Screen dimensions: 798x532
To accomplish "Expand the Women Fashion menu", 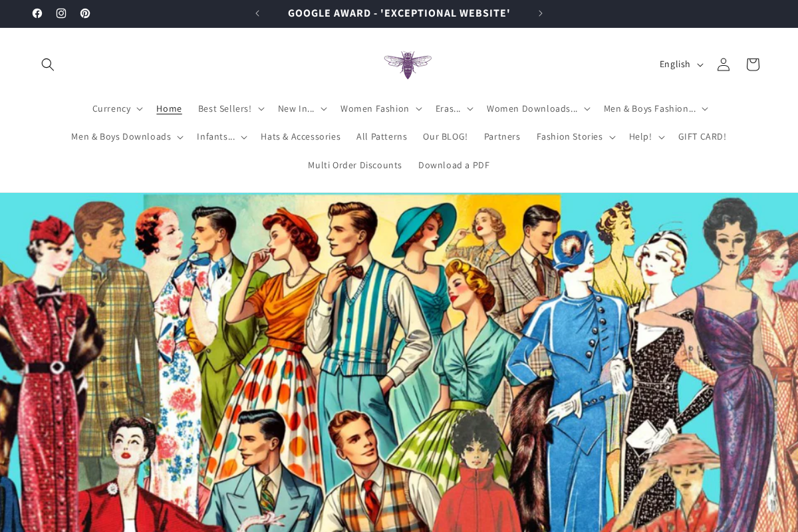I will click(x=380, y=108).
